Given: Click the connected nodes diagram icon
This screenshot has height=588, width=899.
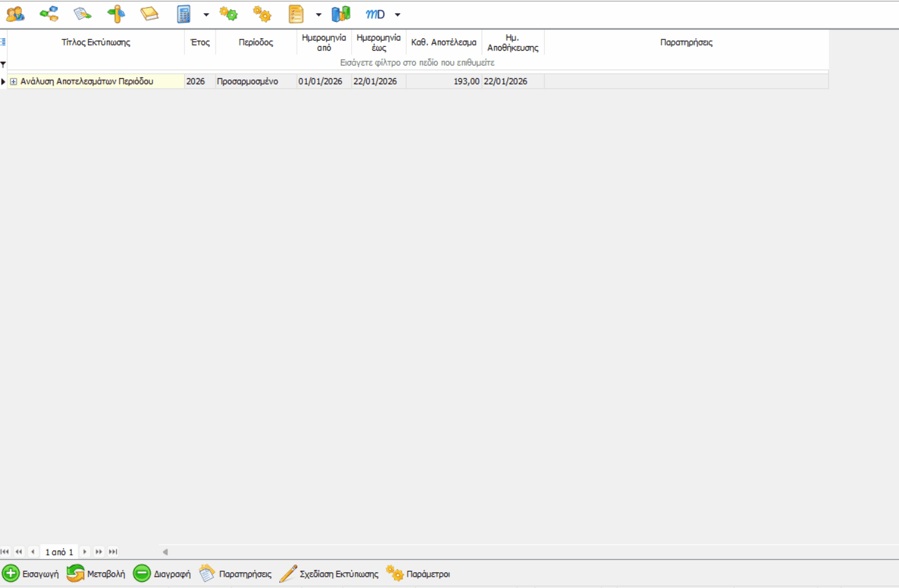Looking at the screenshot, I should click(x=49, y=14).
